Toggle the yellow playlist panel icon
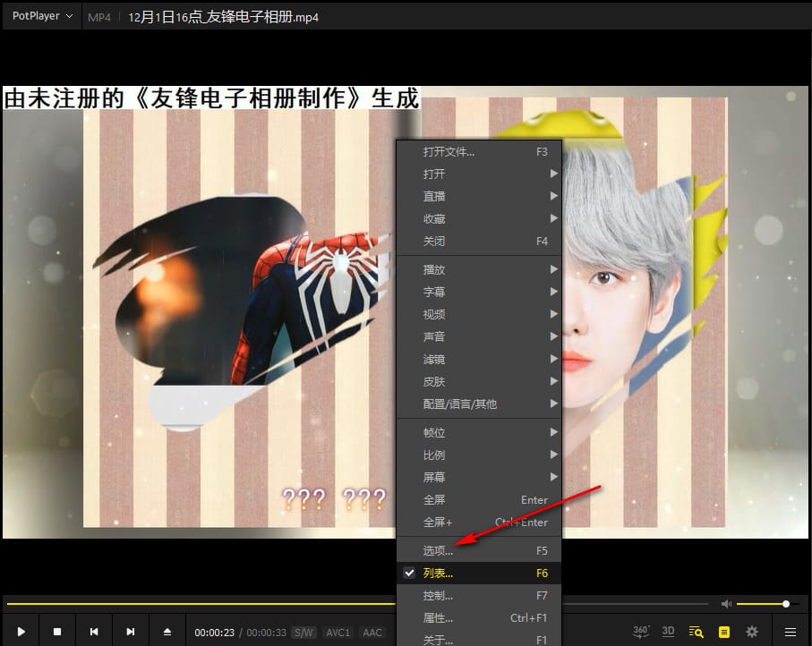812x646 pixels. pos(724,632)
